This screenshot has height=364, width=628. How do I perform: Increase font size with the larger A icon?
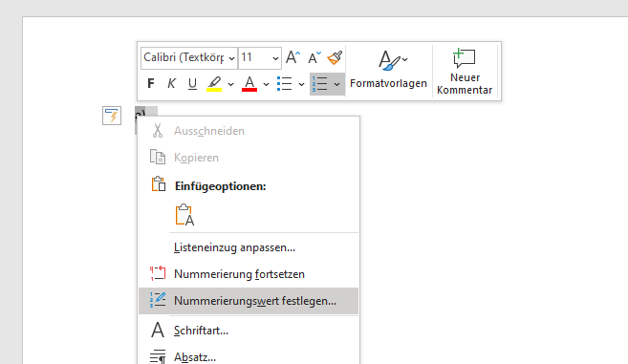click(x=292, y=57)
